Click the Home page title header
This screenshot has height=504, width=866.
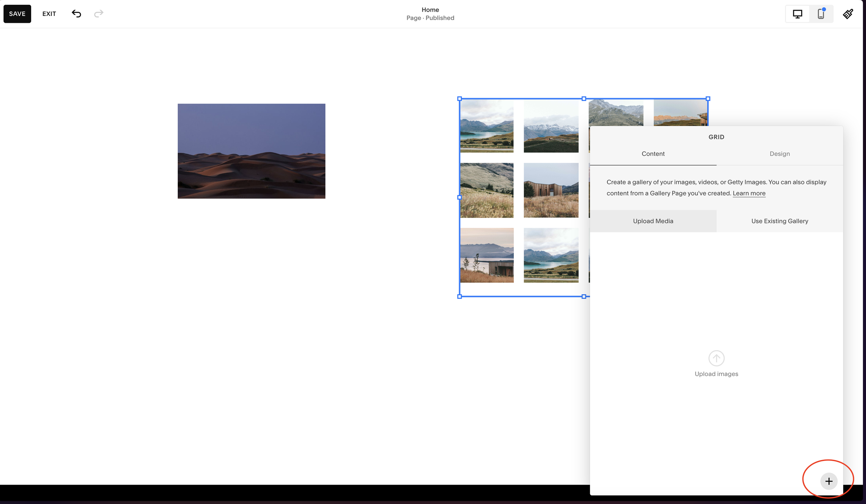tap(430, 10)
